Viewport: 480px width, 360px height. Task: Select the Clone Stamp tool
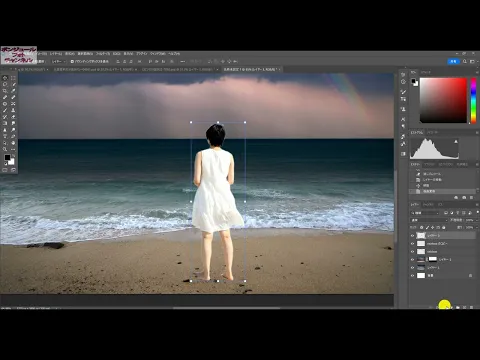13,110
